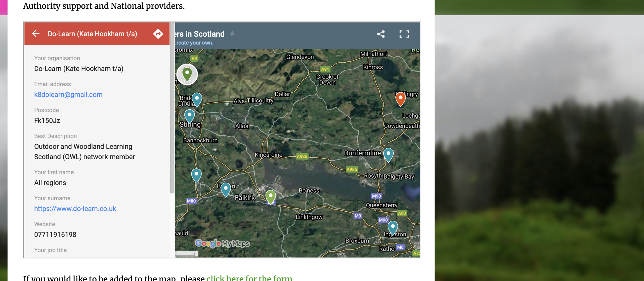Select the blue pin at Dunfermline
The width and height of the screenshot is (644, 281).
(388, 155)
